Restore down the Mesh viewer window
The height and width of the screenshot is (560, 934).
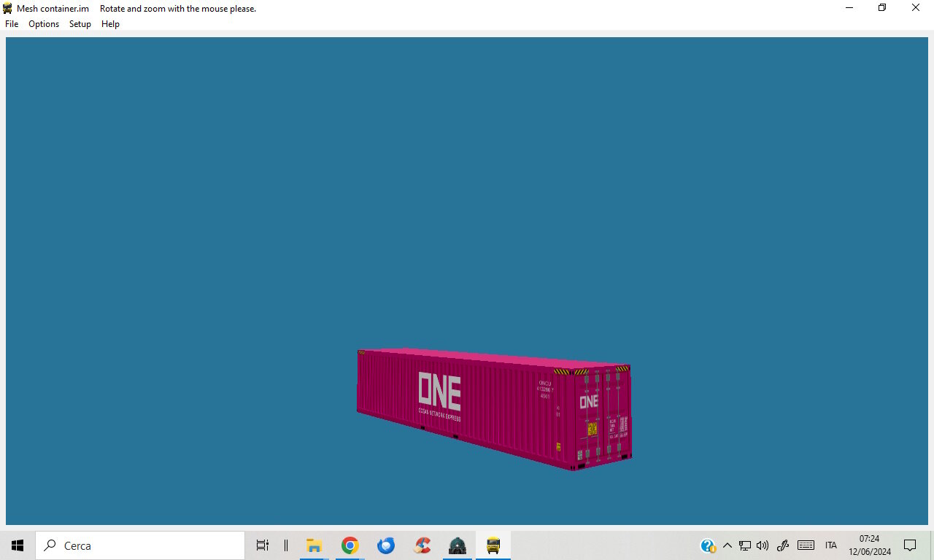(882, 8)
